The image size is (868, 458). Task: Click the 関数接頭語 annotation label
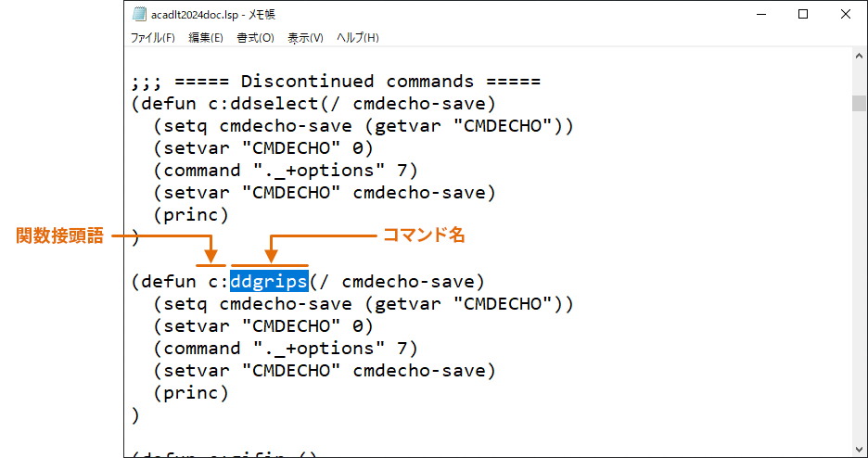[x=59, y=236]
